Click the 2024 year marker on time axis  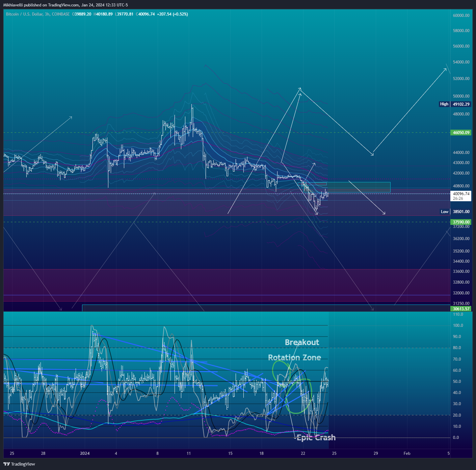pos(85,453)
